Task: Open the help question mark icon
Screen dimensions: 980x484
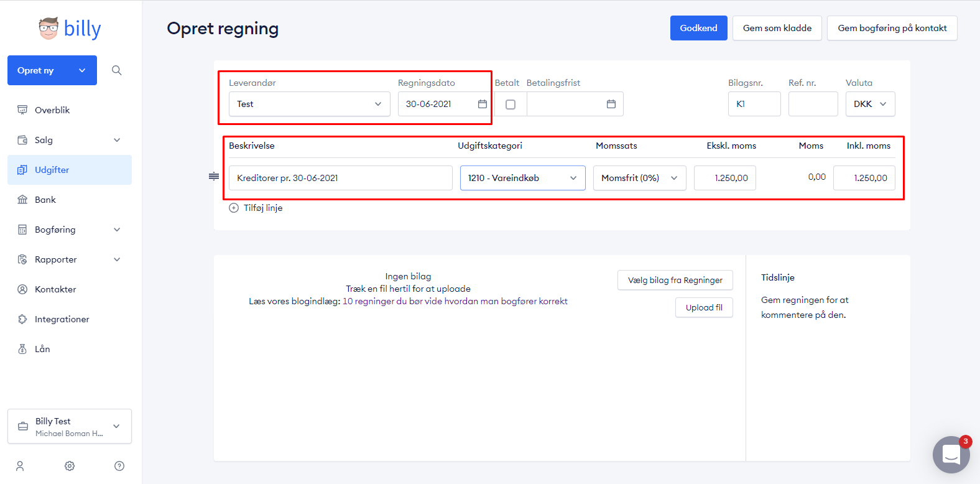Action: click(x=119, y=466)
